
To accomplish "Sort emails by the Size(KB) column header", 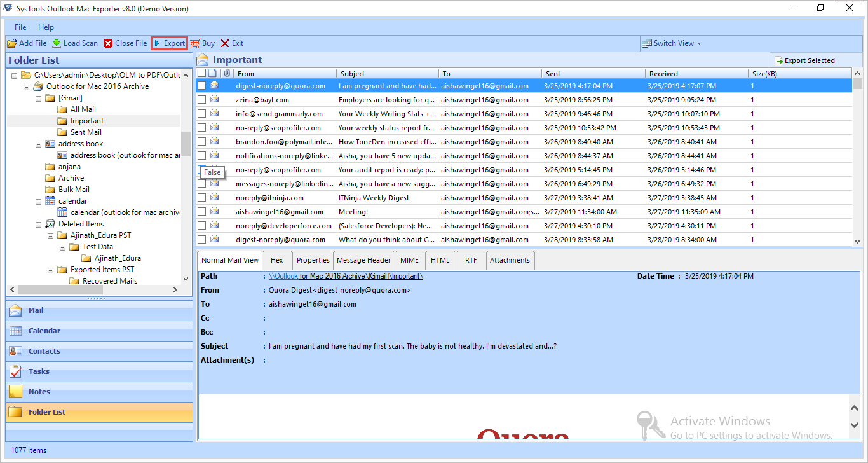I will pyautogui.click(x=801, y=74).
